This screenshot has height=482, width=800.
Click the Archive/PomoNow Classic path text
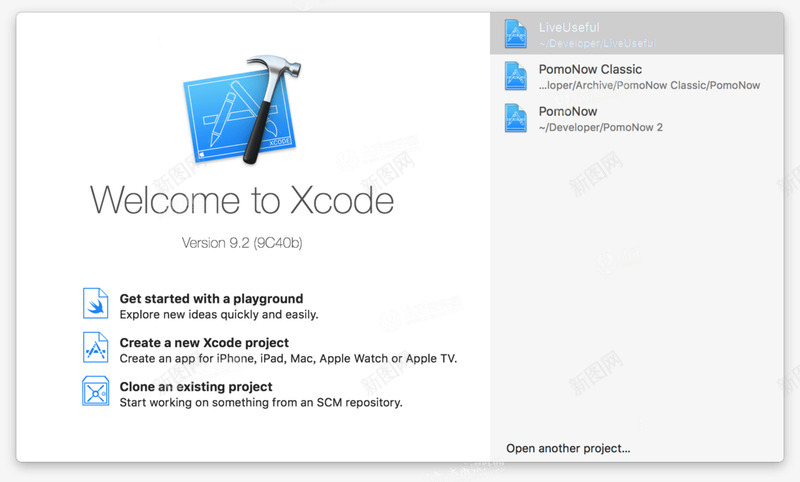649,85
